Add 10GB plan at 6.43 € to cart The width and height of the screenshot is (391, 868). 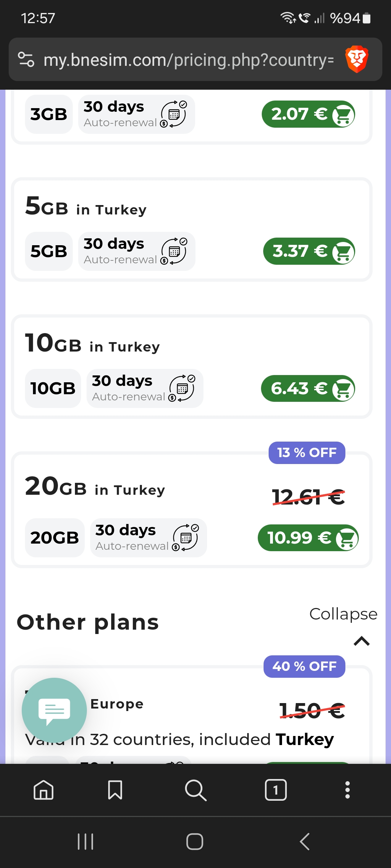tap(308, 388)
